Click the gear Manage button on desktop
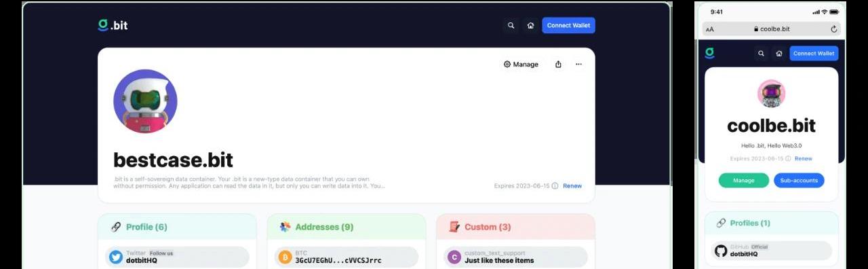This screenshot has width=868, height=269. (x=521, y=65)
